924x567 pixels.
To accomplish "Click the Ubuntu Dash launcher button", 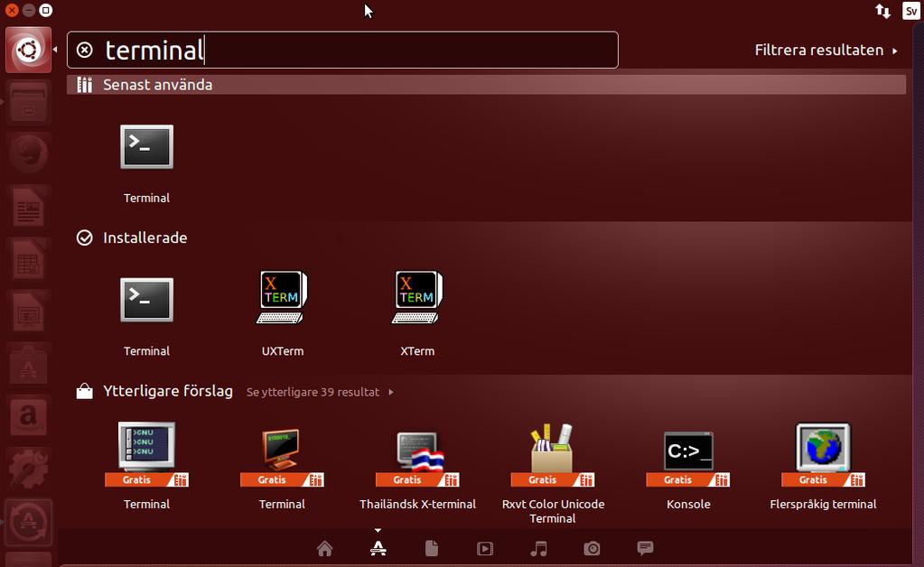I will point(28,50).
